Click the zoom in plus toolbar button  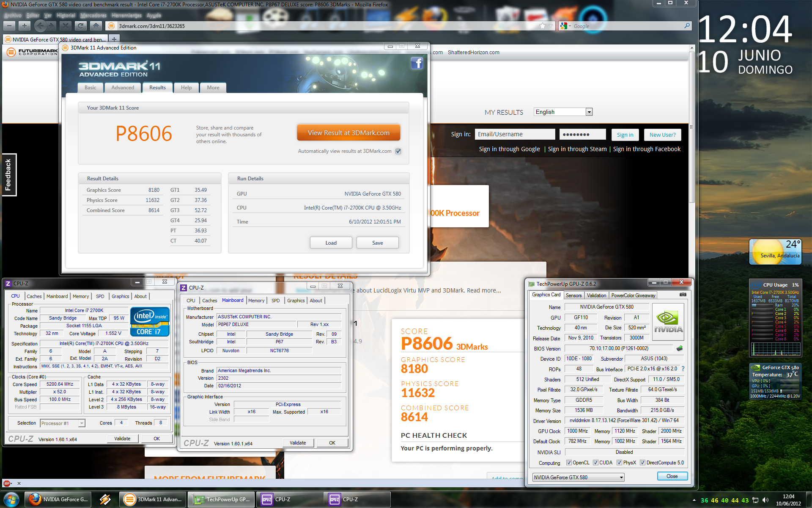point(25,26)
